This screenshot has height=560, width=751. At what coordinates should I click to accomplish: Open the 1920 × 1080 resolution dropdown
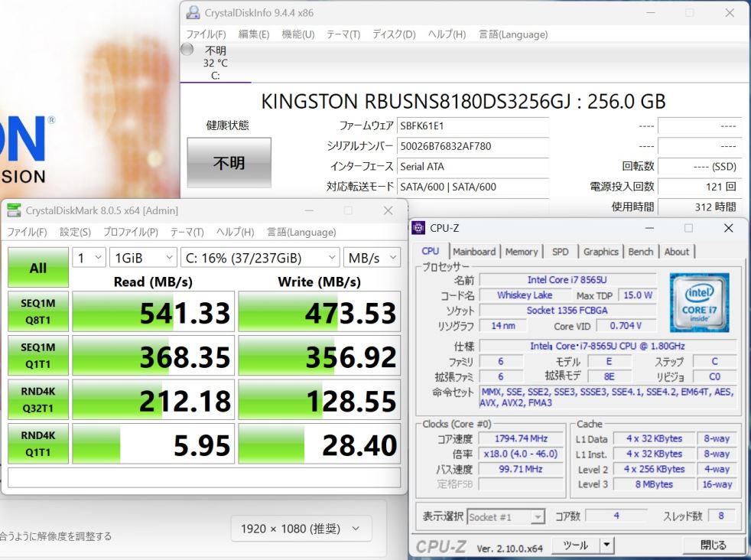coord(301,529)
